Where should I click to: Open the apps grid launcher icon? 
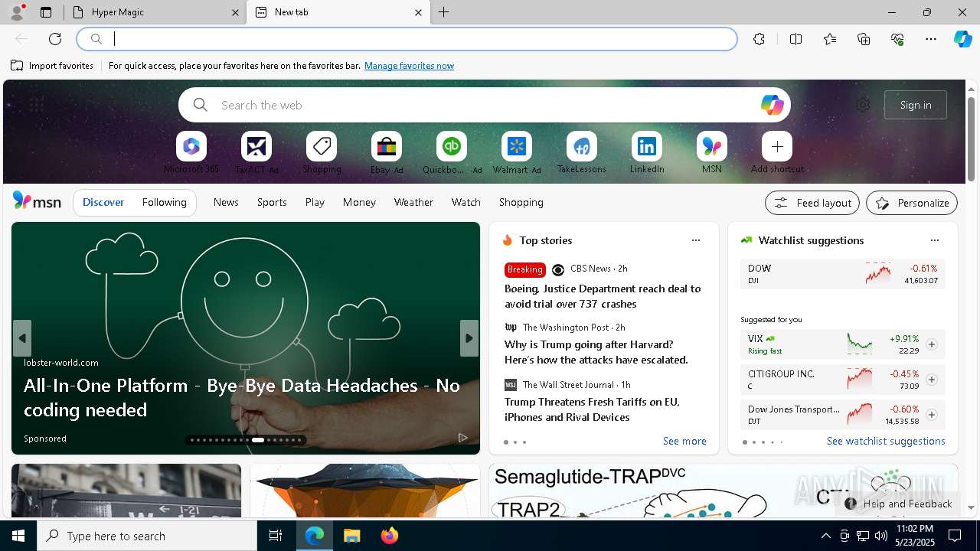pos(36,105)
